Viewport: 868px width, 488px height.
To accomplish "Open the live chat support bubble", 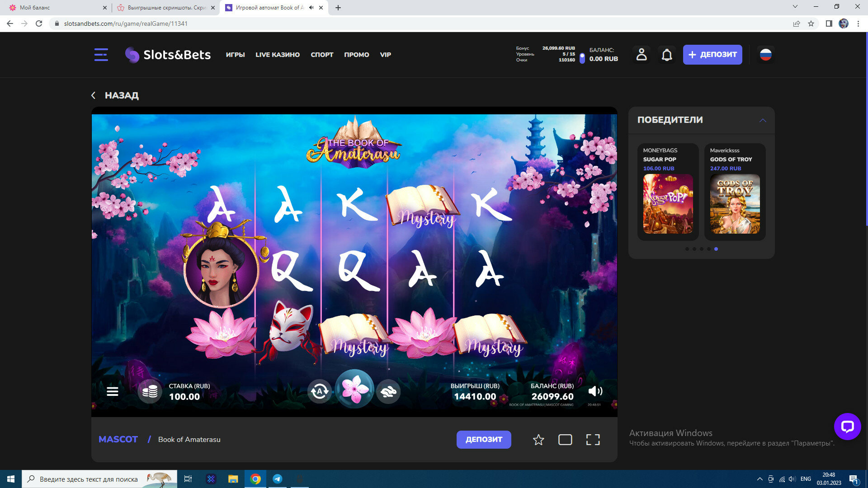I will pyautogui.click(x=847, y=426).
